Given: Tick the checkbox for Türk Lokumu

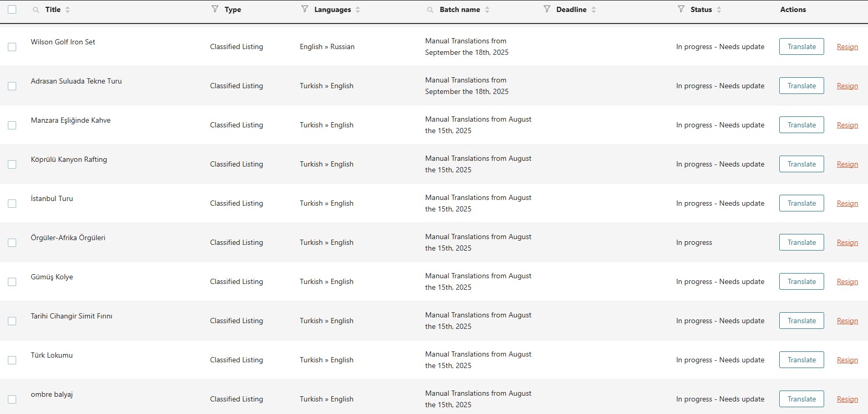Looking at the screenshot, I should click(x=12, y=360).
